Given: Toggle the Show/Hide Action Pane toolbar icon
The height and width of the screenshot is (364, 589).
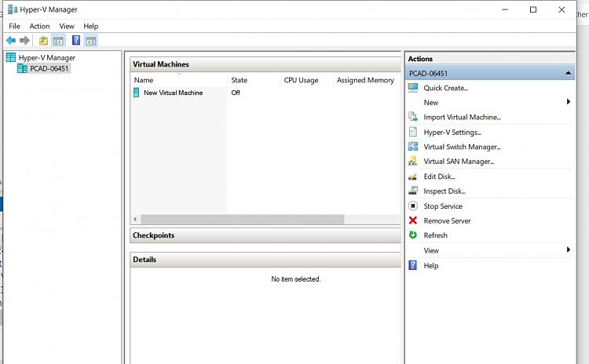Looking at the screenshot, I should 91,41.
